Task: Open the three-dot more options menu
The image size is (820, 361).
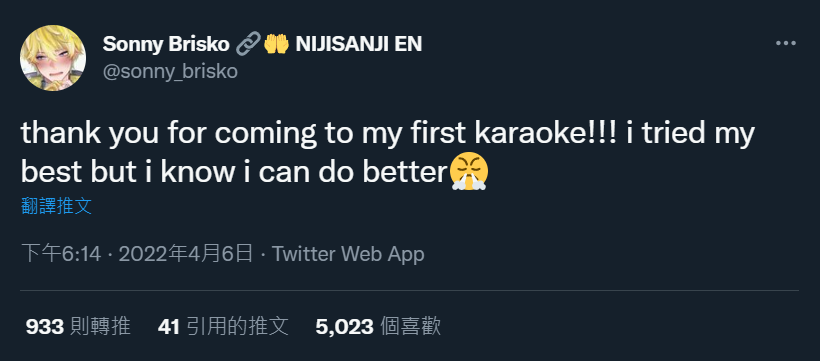Action: coord(785,43)
